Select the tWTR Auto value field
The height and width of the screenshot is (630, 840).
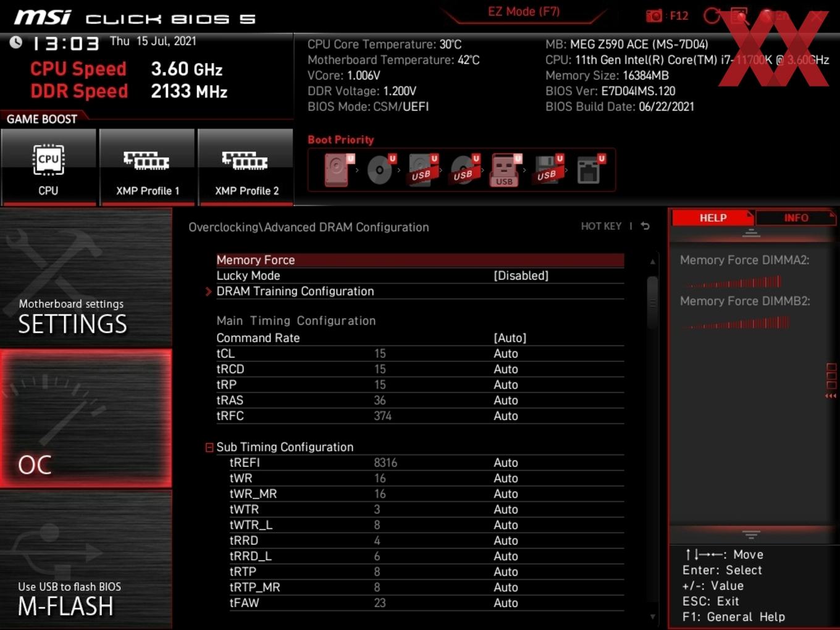coord(505,510)
